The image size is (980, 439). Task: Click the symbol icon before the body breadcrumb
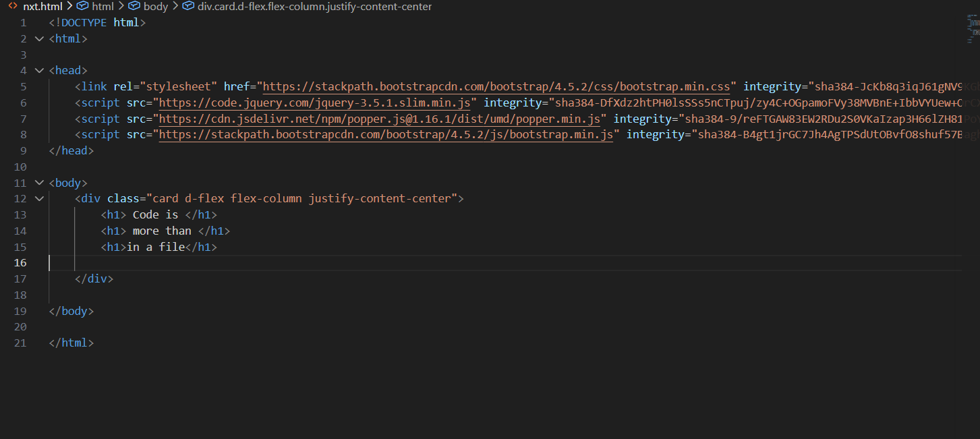[134, 6]
